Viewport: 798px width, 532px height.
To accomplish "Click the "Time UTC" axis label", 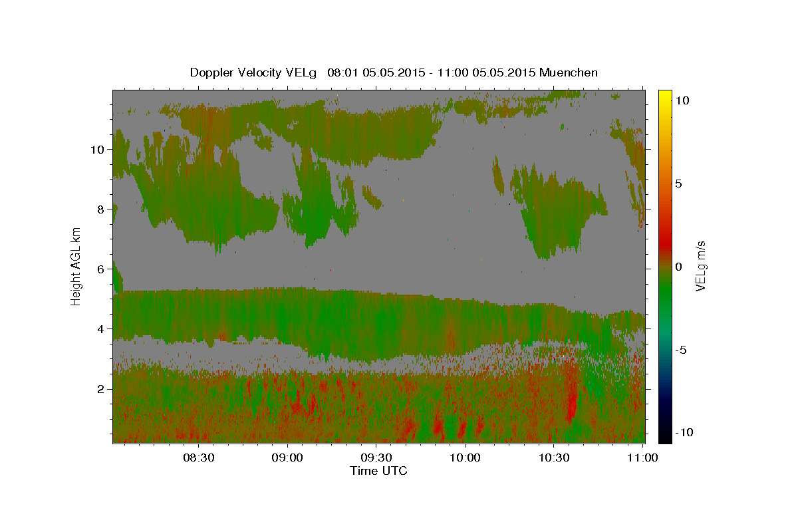I will 378,471.
